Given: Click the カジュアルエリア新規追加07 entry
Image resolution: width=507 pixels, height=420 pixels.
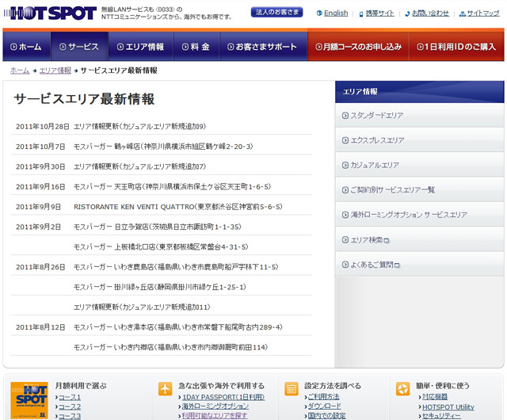Looking at the screenshot, I should click(x=140, y=166).
